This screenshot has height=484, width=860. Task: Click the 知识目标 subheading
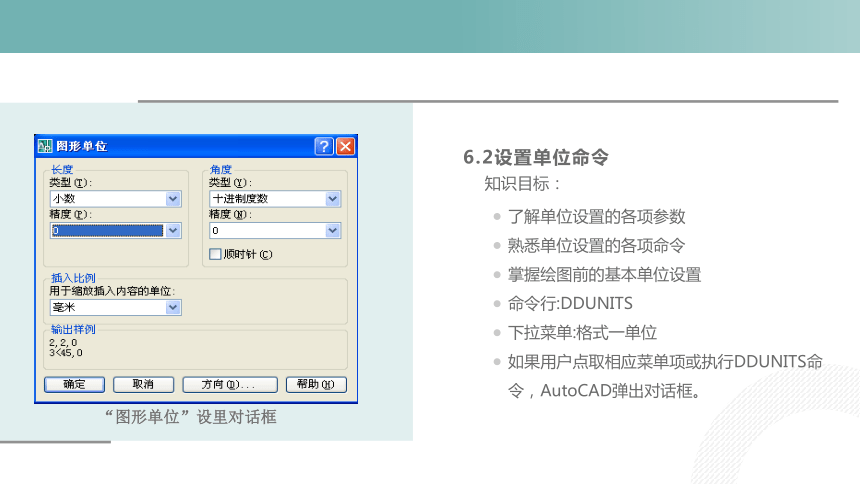pos(522,184)
